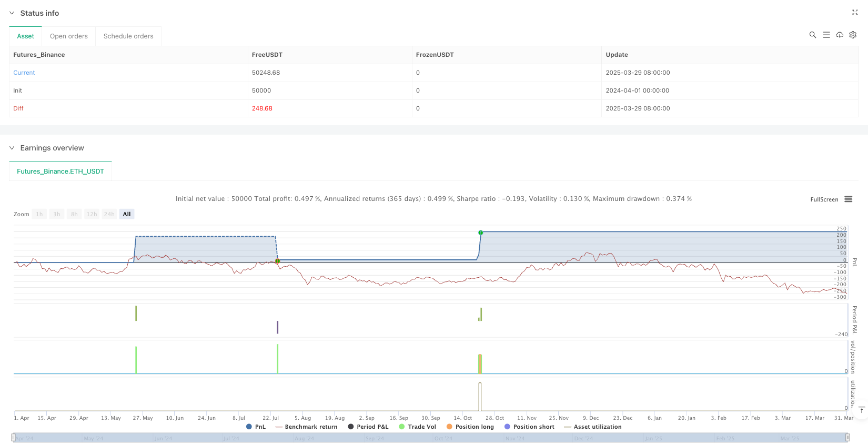Switch to the Open orders tab

69,36
